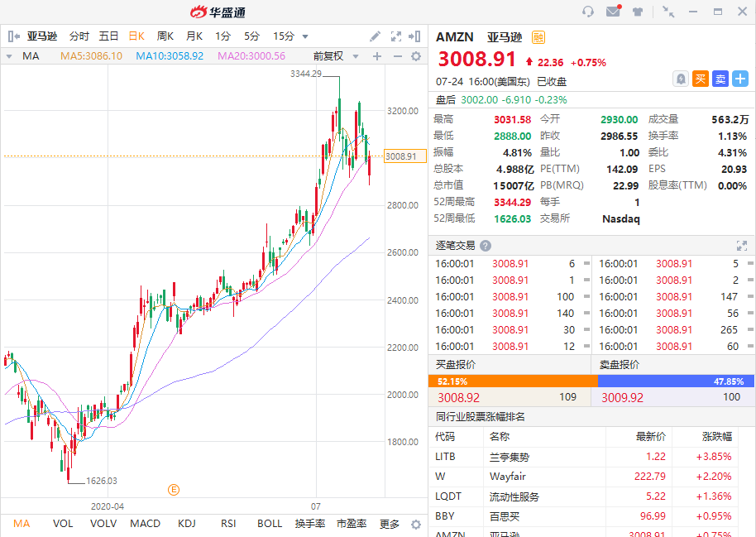Select the 周K chart tab
Image resolution: width=756 pixels, height=537 pixels.
165,36
